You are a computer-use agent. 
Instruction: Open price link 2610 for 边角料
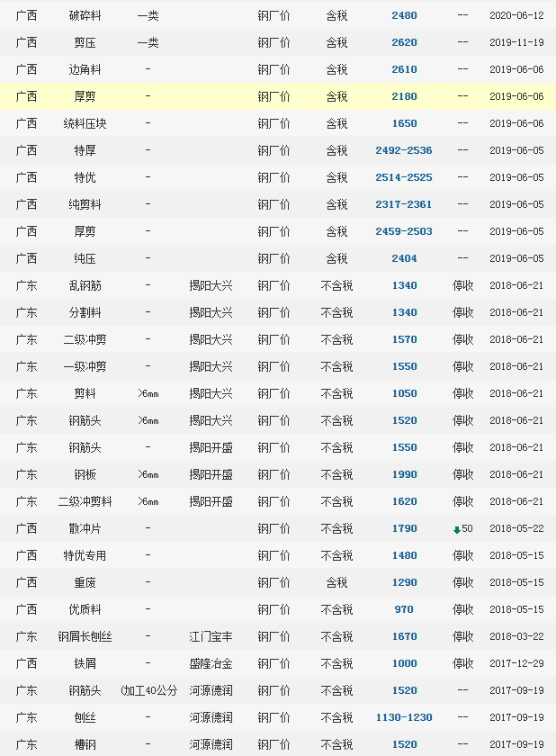point(404,69)
